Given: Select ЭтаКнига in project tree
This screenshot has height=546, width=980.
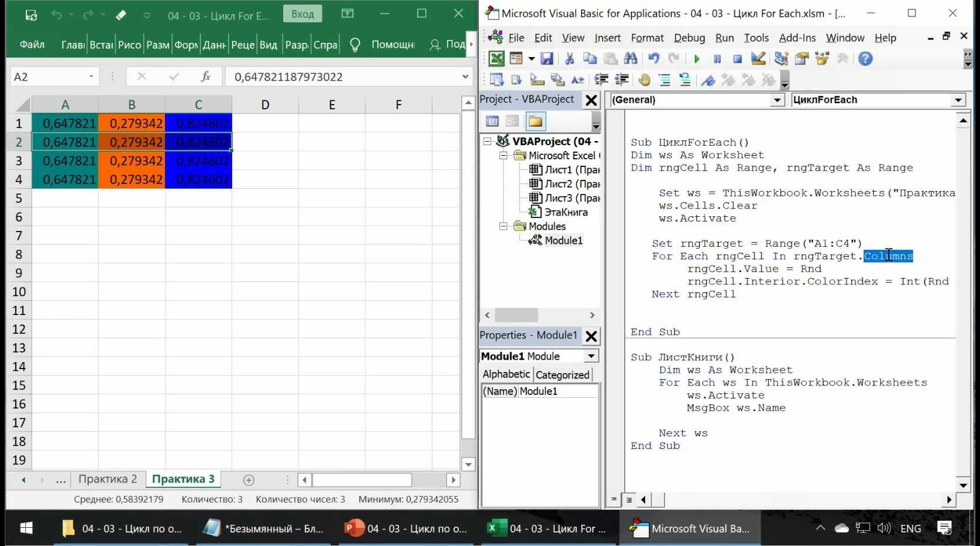Looking at the screenshot, I should coord(565,212).
